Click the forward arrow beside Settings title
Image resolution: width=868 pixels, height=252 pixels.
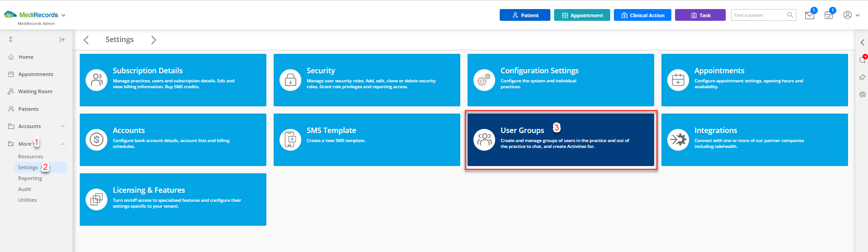[x=154, y=40]
